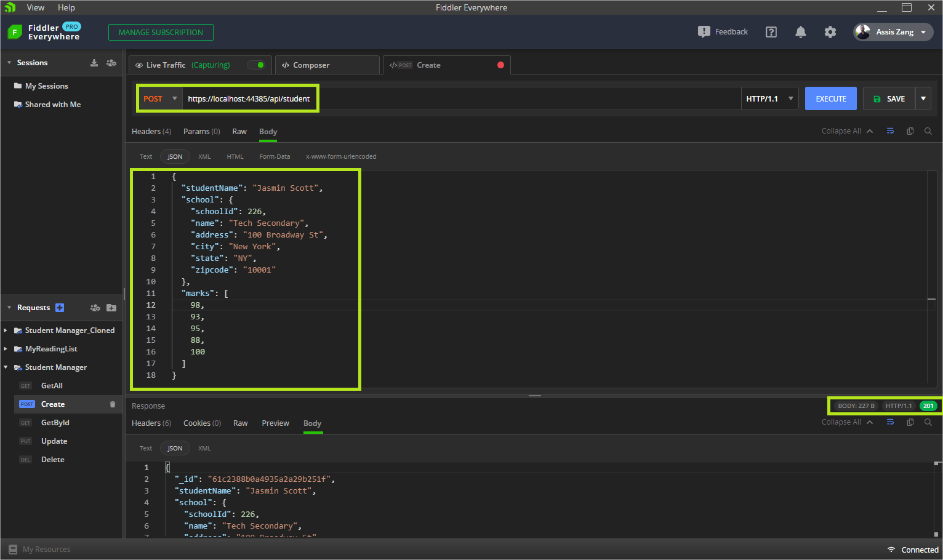
Task: Delete the Create request using trash icon
Action: click(x=113, y=404)
